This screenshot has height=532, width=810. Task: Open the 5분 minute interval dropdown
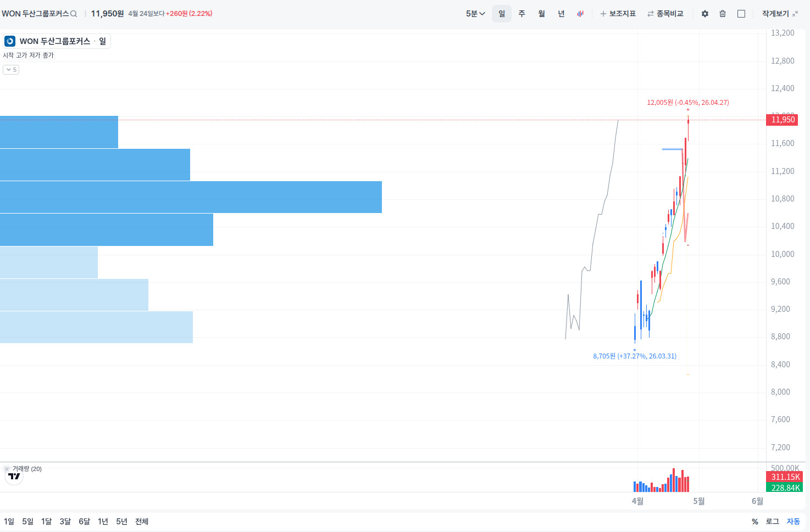(475, 14)
